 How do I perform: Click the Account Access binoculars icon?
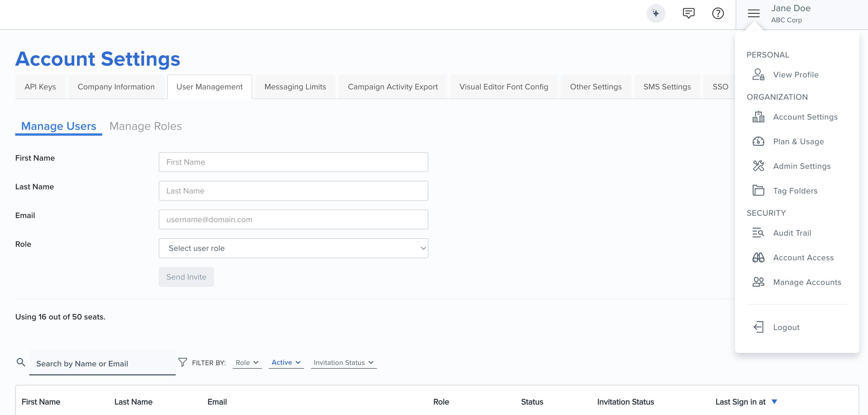tap(758, 258)
